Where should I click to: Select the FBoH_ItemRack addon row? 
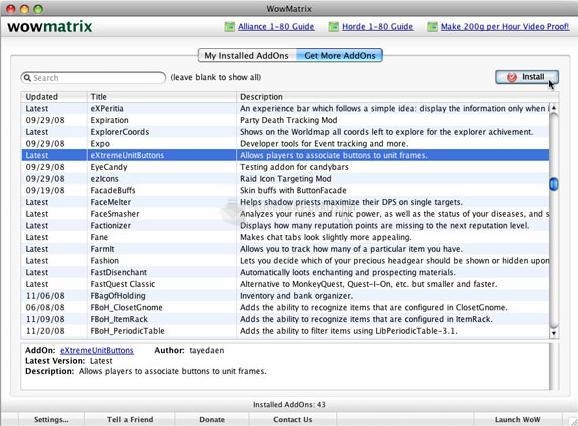click(x=285, y=319)
